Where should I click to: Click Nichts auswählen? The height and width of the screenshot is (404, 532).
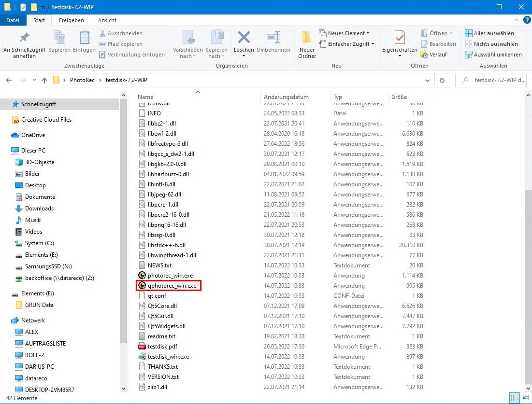click(x=491, y=44)
